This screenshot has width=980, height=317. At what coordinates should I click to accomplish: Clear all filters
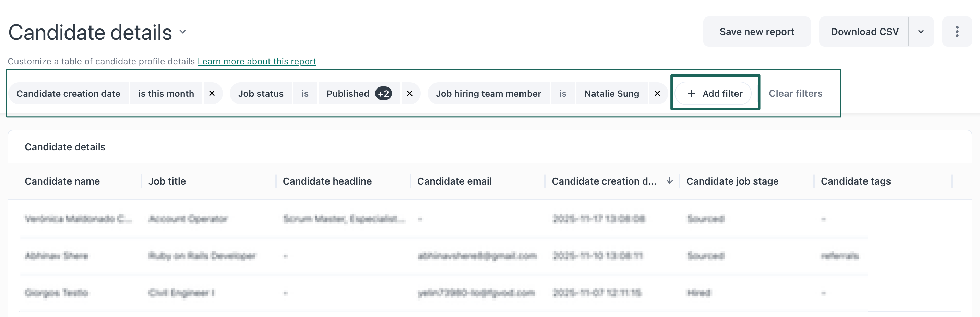click(795, 93)
